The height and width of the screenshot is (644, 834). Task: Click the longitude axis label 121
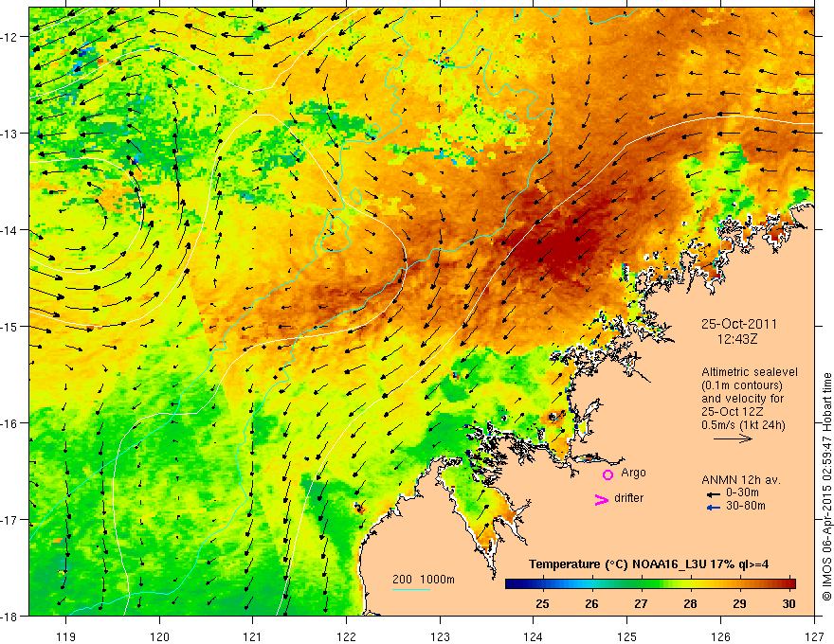(253, 636)
